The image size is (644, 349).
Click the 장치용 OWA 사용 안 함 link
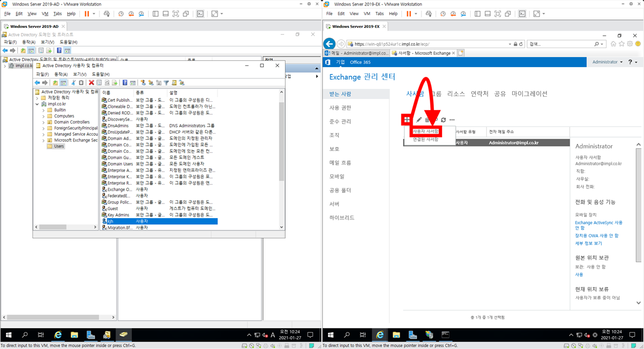pos(596,236)
